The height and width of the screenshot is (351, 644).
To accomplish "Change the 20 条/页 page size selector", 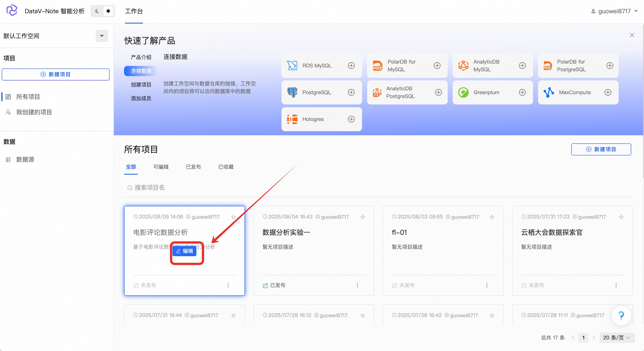I will pos(616,337).
